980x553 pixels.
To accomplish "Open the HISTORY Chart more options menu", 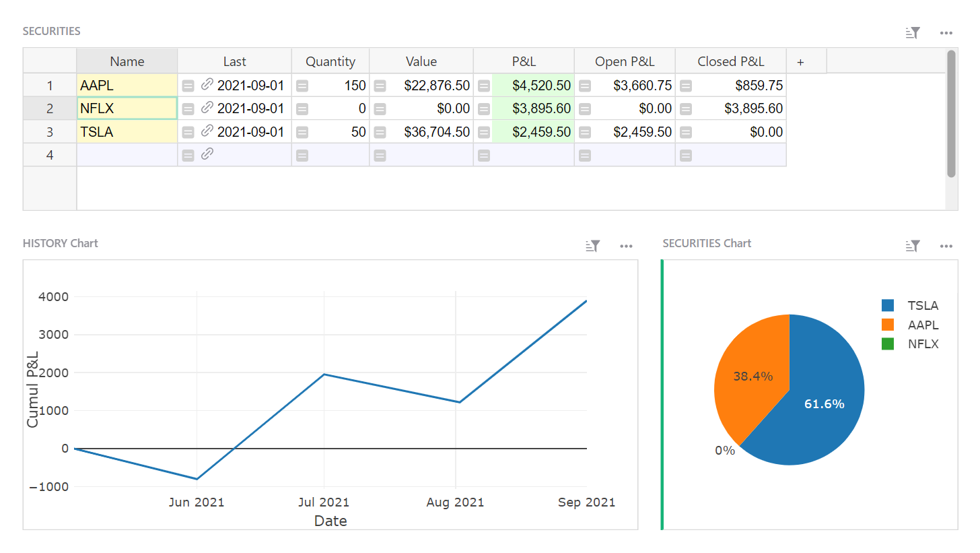I will [626, 246].
